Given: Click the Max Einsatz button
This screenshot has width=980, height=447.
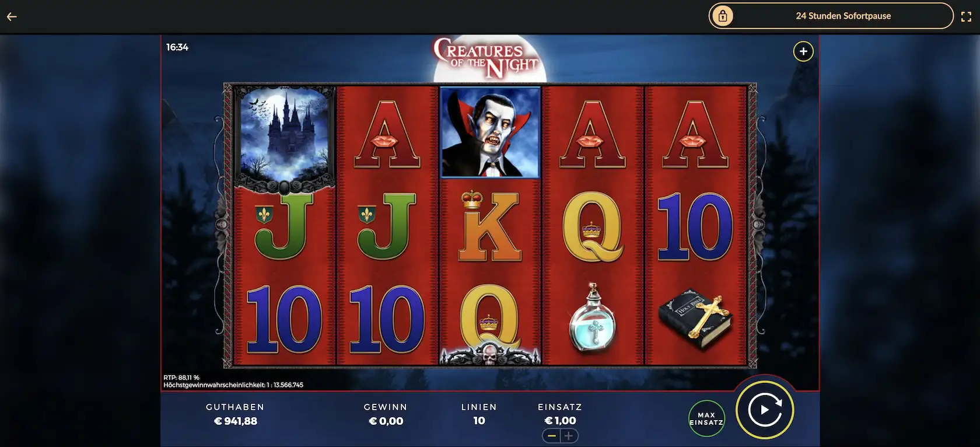Looking at the screenshot, I should [x=706, y=418].
